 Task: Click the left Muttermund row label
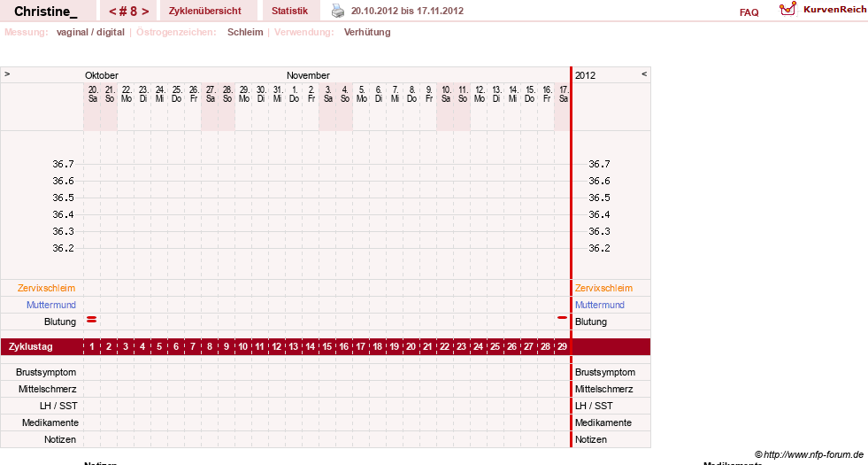coord(51,305)
